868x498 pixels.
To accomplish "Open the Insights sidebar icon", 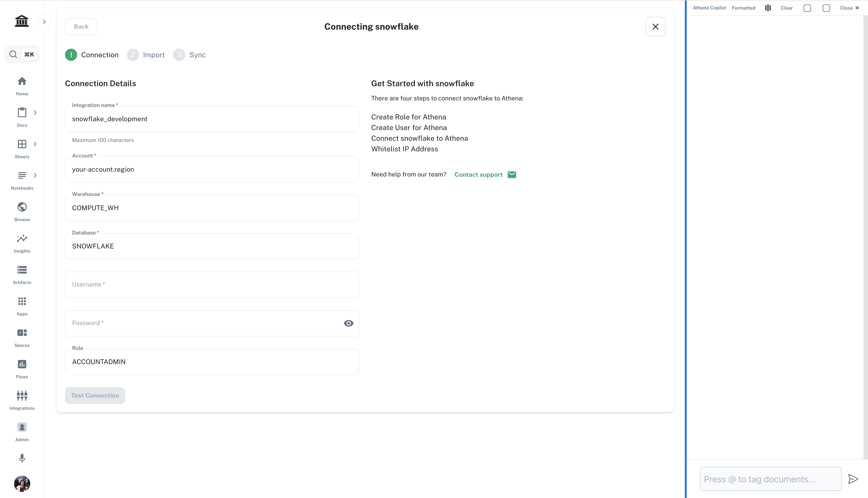I will tap(22, 239).
